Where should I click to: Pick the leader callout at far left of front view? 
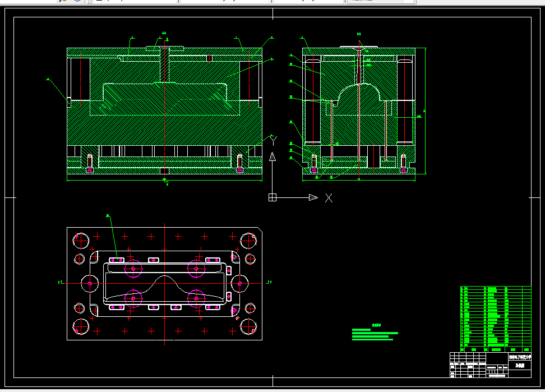tap(58, 91)
